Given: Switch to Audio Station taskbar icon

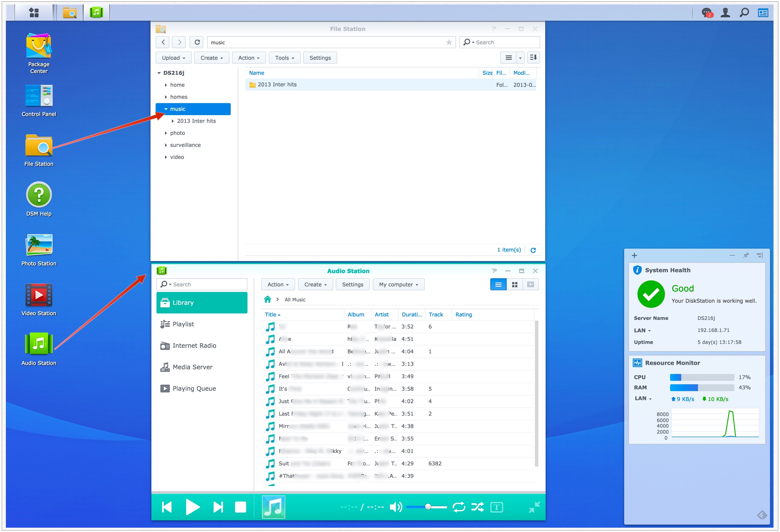Looking at the screenshot, I should [96, 12].
